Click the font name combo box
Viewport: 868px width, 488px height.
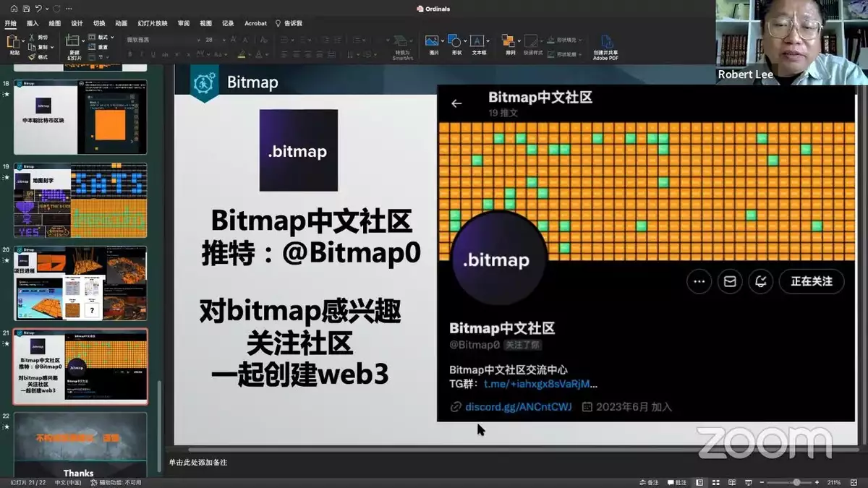point(161,40)
